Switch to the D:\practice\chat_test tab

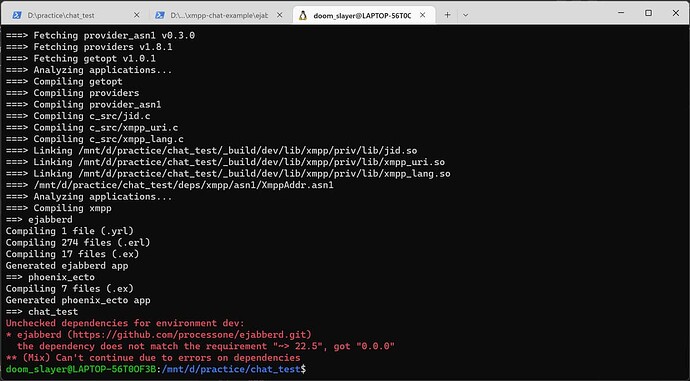pos(75,15)
